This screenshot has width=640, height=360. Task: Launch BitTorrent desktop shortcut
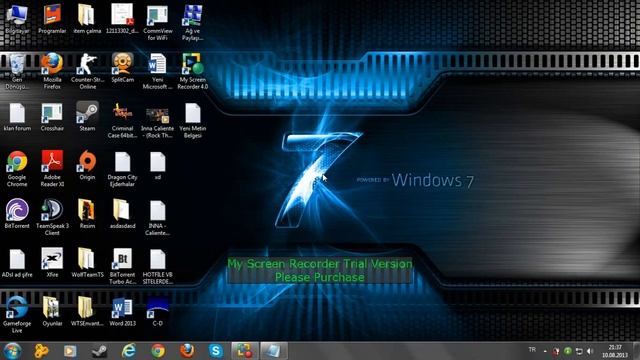(17, 214)
